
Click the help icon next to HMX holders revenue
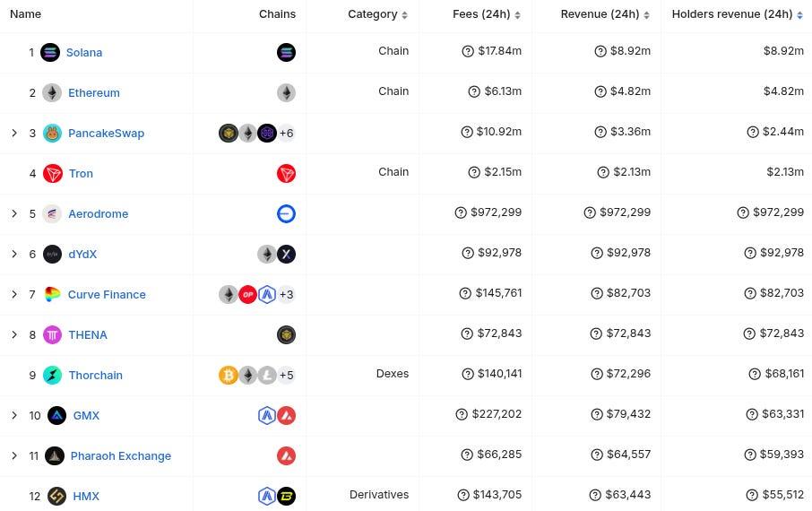coord(752,496)
